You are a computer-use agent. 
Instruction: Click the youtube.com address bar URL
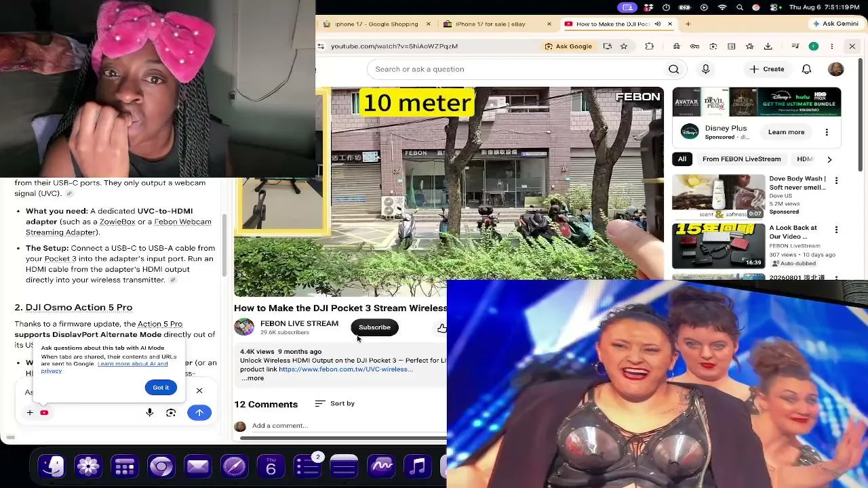click(394, 46)
